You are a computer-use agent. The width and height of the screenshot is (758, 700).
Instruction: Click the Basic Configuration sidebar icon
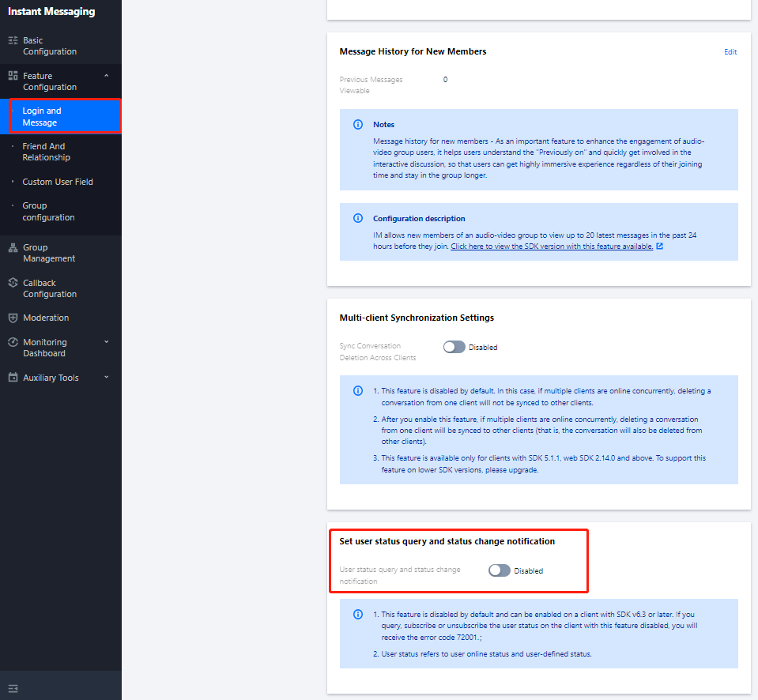coord(13,40)
